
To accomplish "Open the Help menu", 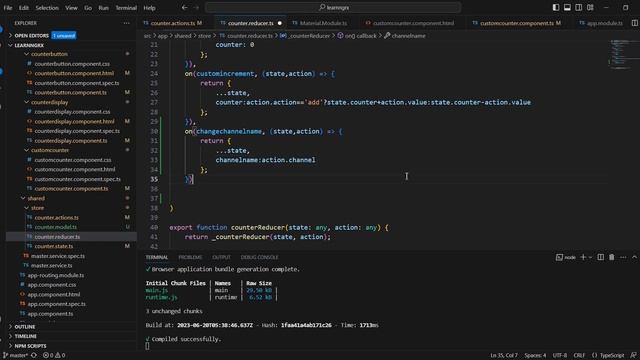I will tap(149, 8).
